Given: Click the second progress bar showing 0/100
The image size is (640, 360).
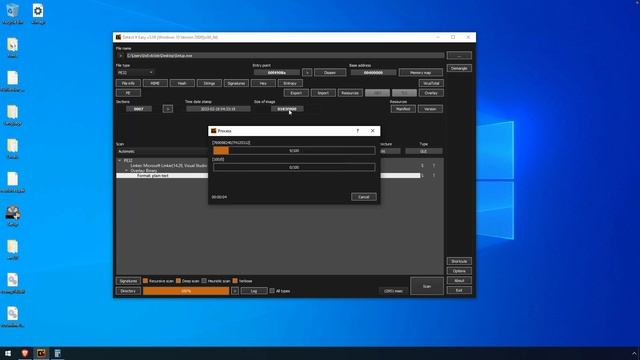Looking at the screenshot, I should (x=294, y=167).
